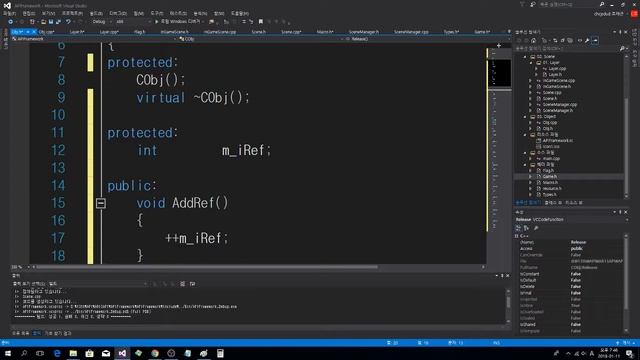
Task: Click the Solution Explorer Collapse All icon
Action: (x=562, y=40)
